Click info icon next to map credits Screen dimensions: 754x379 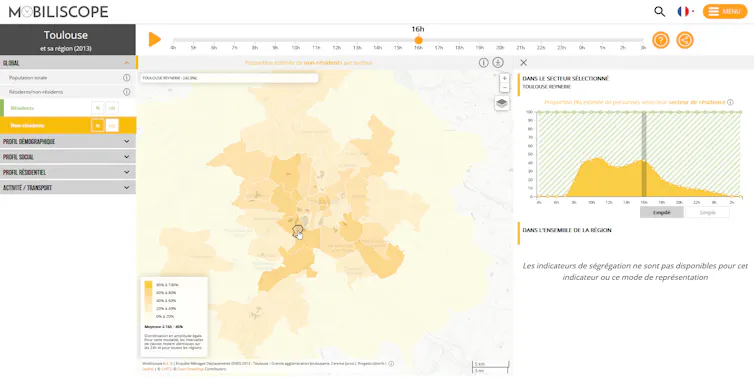[391, 364]
